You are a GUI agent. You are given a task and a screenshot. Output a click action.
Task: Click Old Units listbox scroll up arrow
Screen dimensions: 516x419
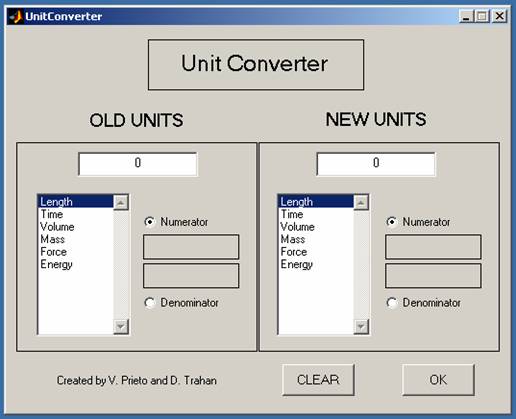(121, 202)
